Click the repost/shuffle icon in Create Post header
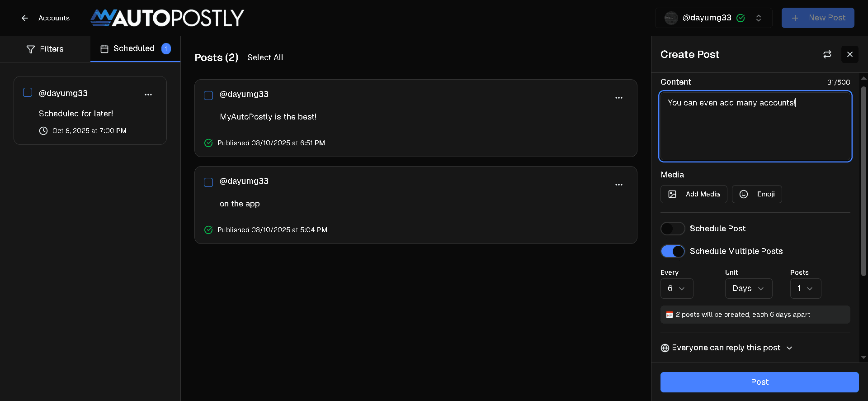Screen dimensions: 868x401 (827, 54)
